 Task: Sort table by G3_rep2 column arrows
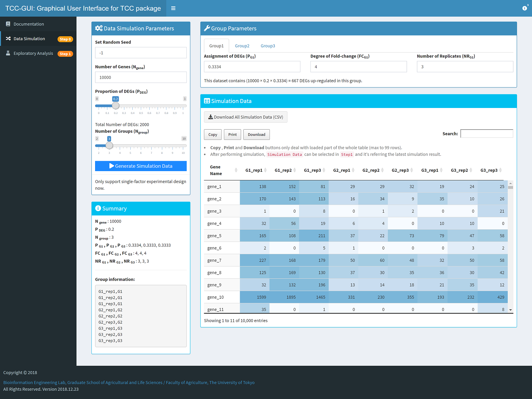pos(471,170)
